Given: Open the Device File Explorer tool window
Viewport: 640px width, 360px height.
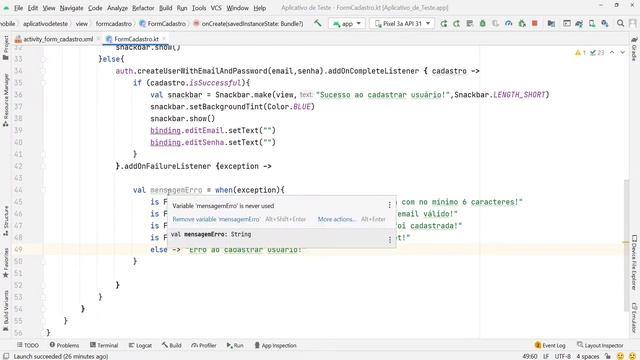Looking at the screenshot, I should (x=634, y=262).
